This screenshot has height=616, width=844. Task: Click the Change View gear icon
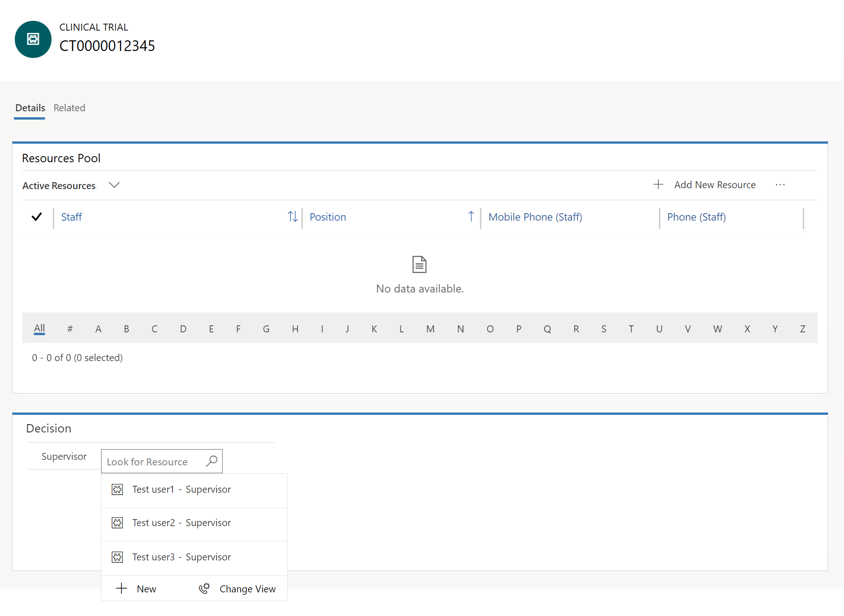tap(204, 588)
